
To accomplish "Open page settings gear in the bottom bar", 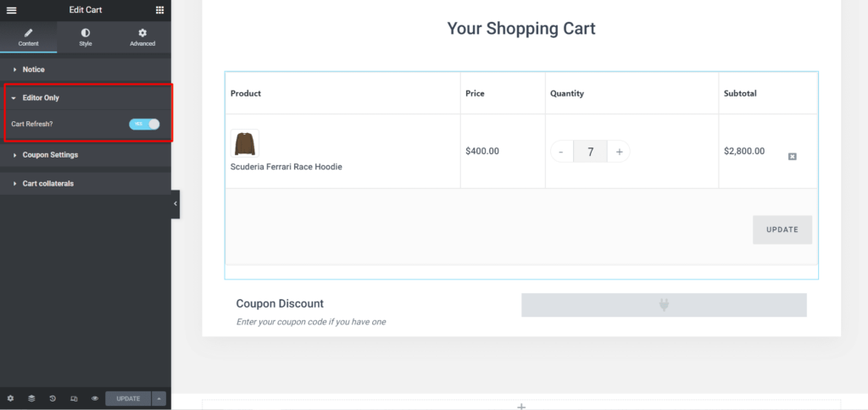I will click(x=10, y=398).
